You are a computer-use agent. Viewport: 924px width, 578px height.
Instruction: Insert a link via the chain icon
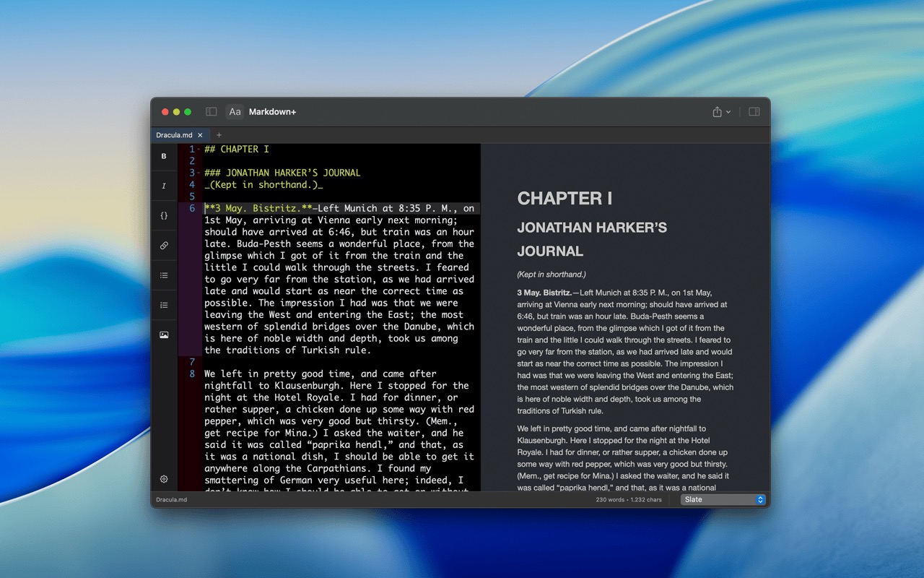pyautogui.click(x=164, y=246)
